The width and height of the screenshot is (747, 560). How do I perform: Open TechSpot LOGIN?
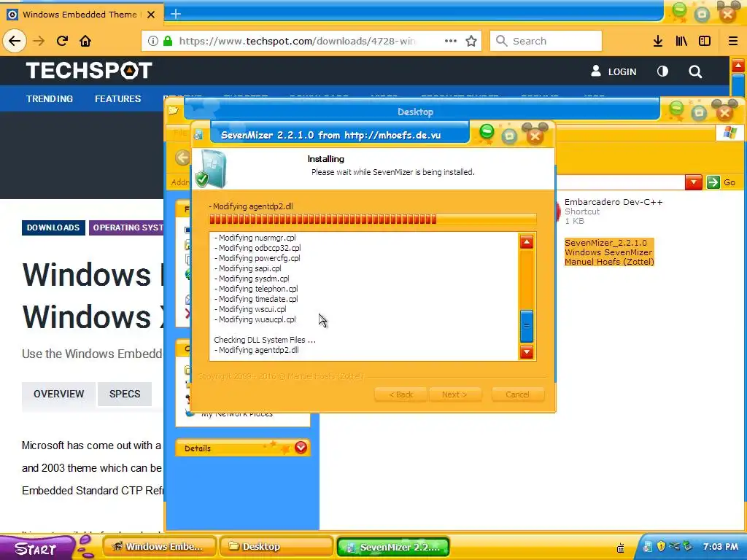(x=614, y=71)
